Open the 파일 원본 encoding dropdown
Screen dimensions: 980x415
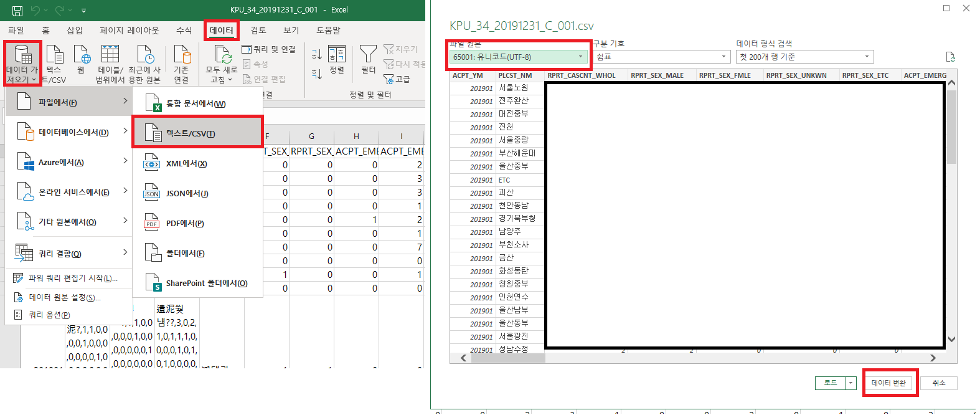[518, 57]
